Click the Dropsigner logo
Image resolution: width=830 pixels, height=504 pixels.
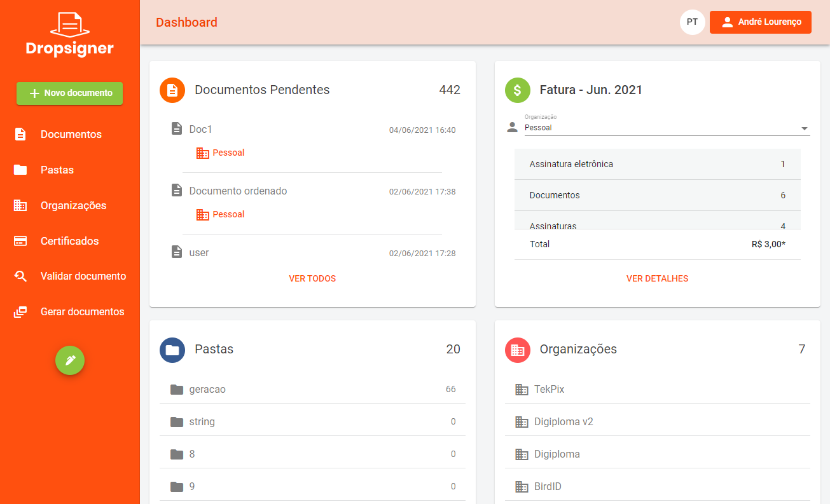pos(70,34)
